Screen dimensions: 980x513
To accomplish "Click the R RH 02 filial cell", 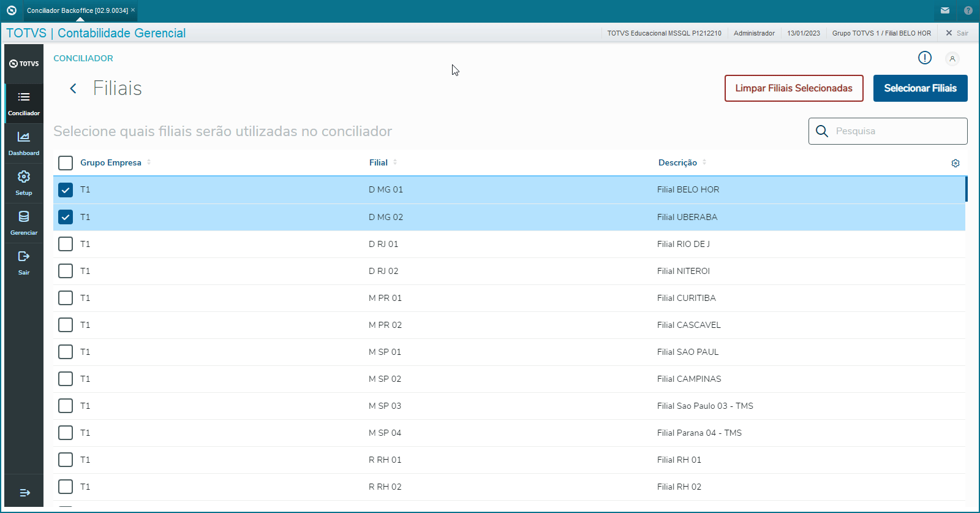I will 385,487.
